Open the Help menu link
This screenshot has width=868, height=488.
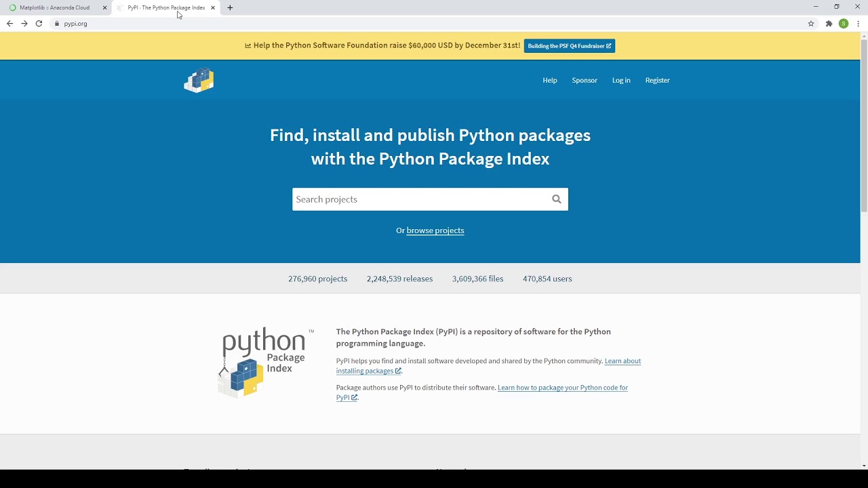(550, 80)
